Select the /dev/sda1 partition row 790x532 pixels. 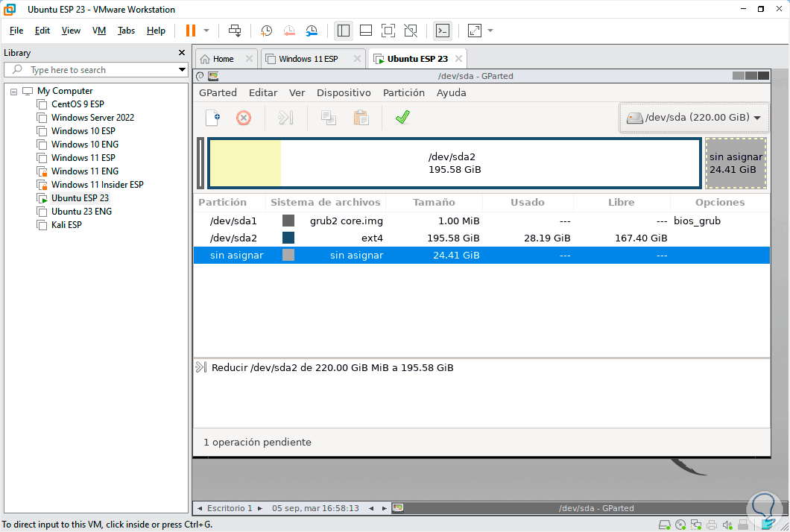tap(481, 221)
